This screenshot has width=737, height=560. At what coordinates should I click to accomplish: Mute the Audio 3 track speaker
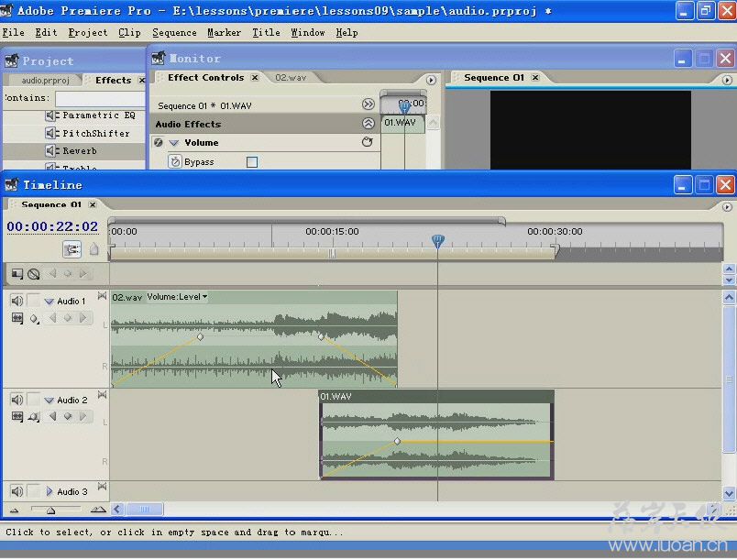click(x=16, y=491)
